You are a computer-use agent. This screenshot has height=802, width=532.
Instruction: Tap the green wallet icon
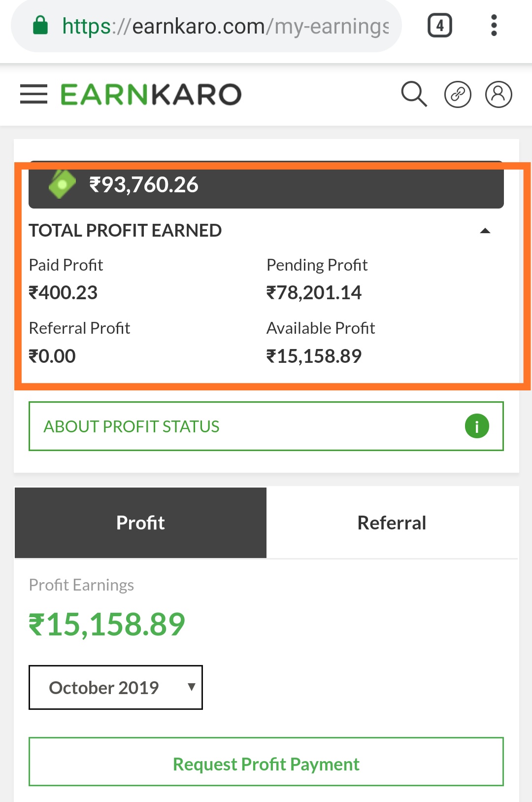click(x=62, y=184)
